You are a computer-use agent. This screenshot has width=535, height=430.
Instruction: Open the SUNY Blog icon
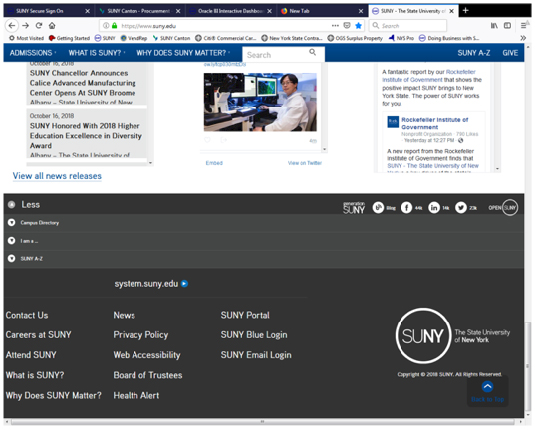click(378, 207)
